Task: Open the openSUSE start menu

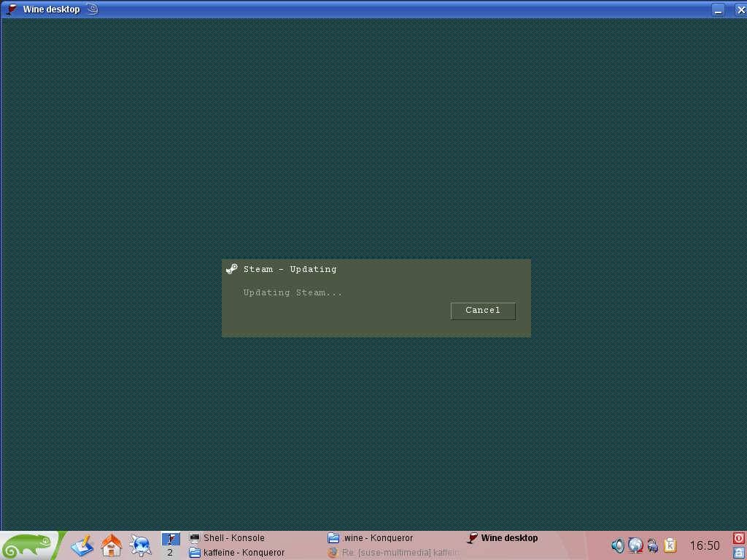Action: pyautogui.click(x=28, y=545)
